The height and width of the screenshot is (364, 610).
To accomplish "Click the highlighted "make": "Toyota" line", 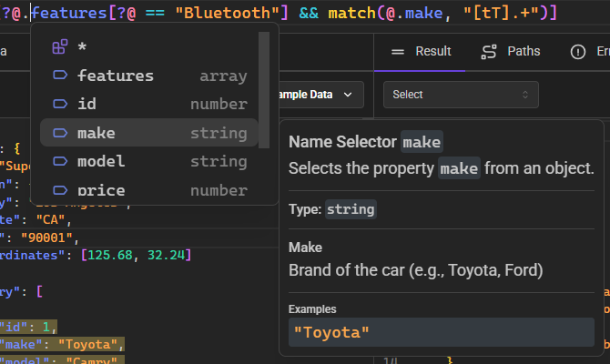I will pyautogui.click(x=62, y=344).
